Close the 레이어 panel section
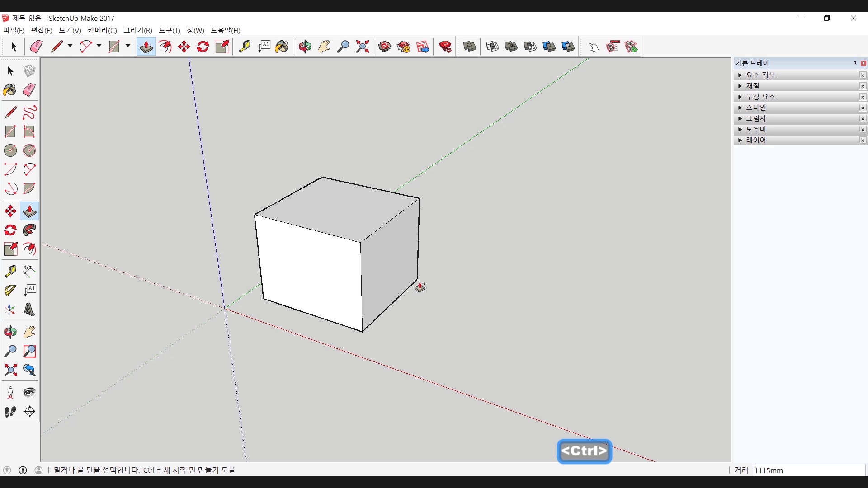Viewport: 868px width, 488px height. (x=863, y=140)
